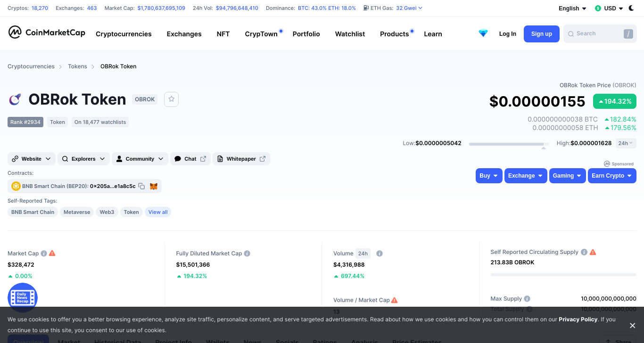Screen dimensions: 644x343
Task: Click Volume / Market Cap warning icon
Action: [x=395, y=300]
